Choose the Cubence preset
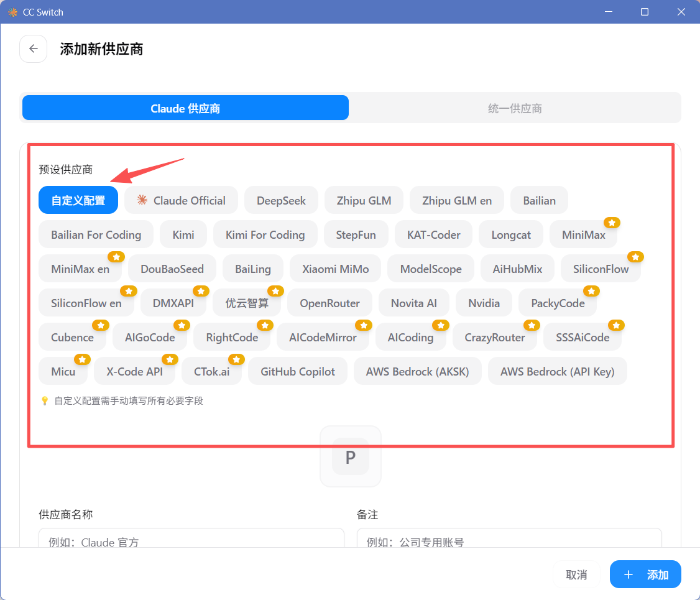Viewport: 700px width, 600px height. (x=72, y=337)
